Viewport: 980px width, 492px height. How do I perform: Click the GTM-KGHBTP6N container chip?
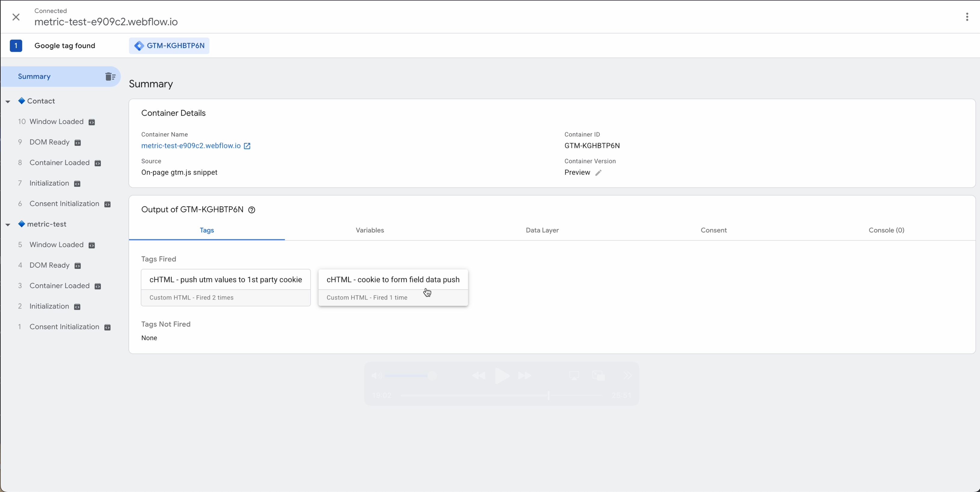pos(169,46)
